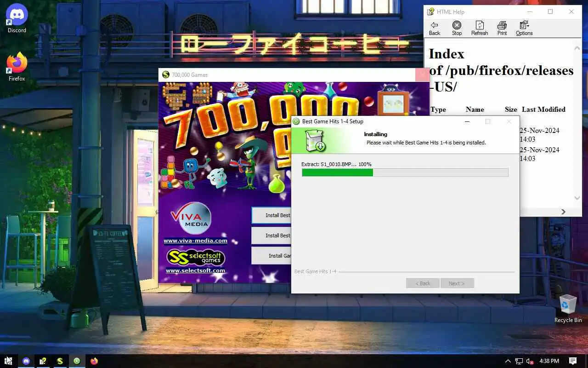The width and height of the screenshot is (588, 368).
Task: Open the clock showing 4:38 PM
Action: pyautogui.click(x=549, y=361)
